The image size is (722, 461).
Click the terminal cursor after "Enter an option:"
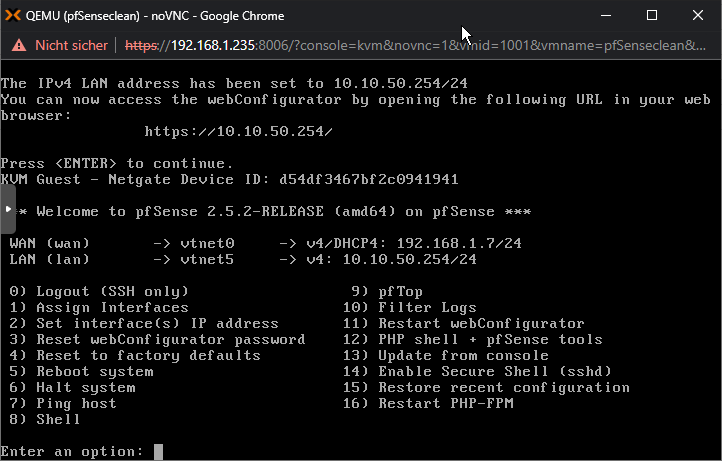(158, 451)
